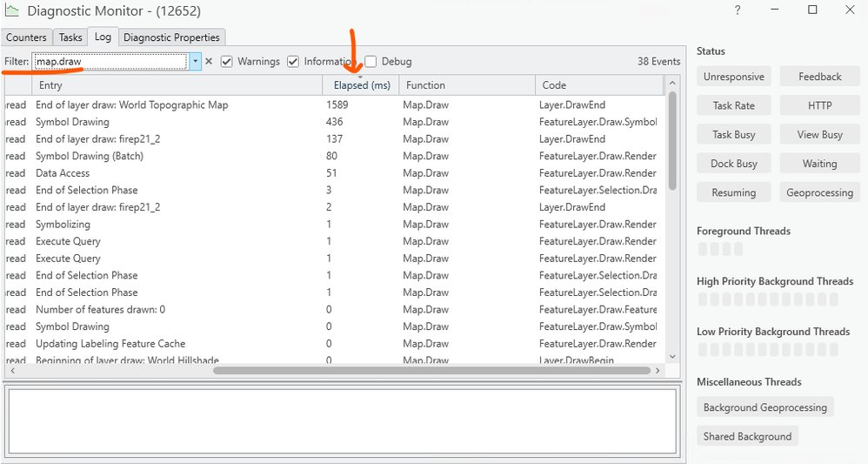Click into the Filter text field

[x=110, y=62]
